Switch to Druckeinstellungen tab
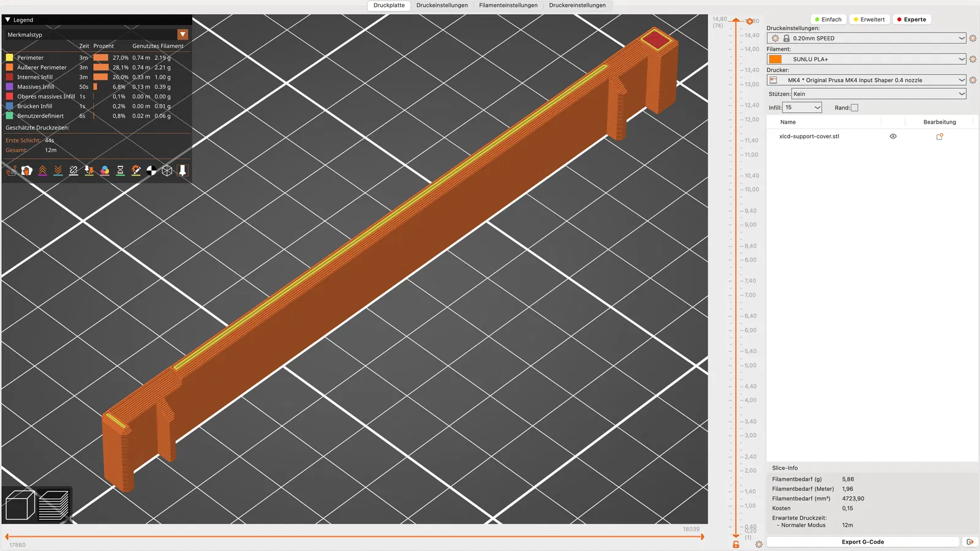The image size is (980, 551). 442,6
